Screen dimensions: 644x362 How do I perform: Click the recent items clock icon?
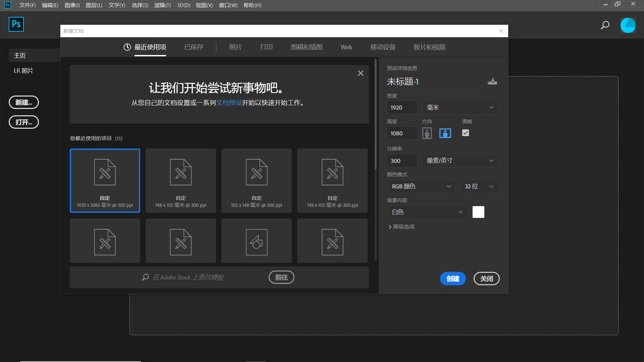pos(127,47)
